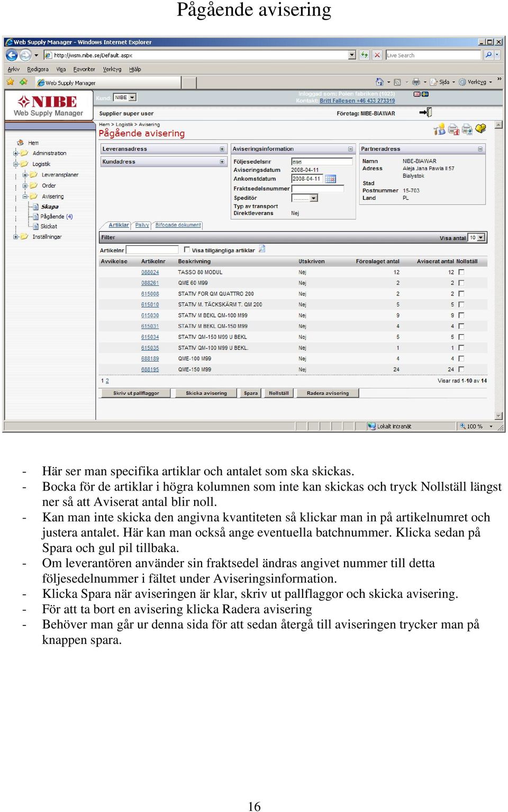Image resolution: width=508 pixels, height=812 pixels.
Task: Open the Favoriter menu
Action: [x=84, y=69]
